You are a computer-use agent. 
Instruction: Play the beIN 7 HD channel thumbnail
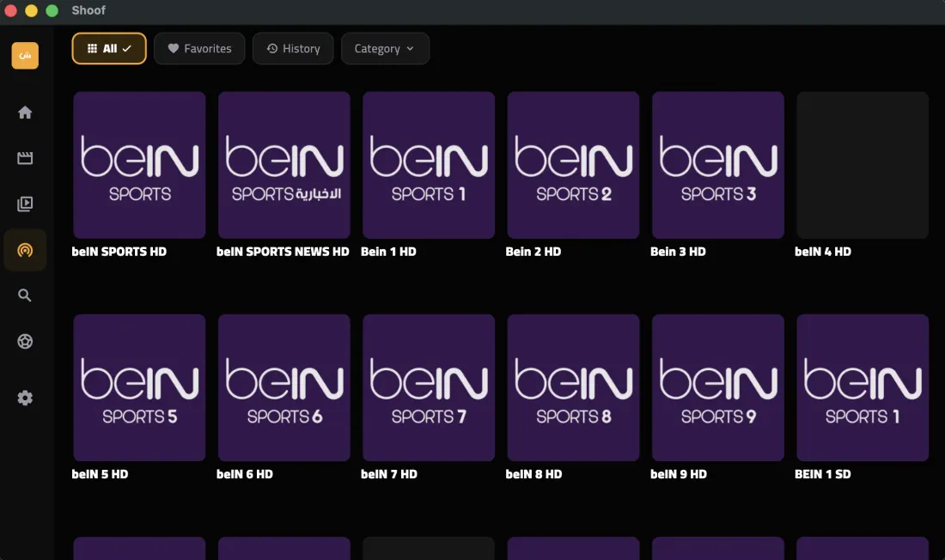(x=429, y=387)
